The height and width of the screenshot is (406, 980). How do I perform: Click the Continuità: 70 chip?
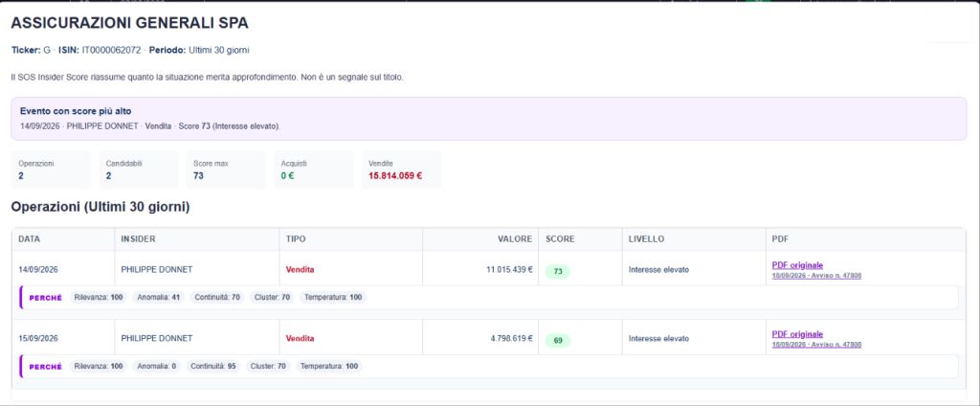tap(217, 297)
